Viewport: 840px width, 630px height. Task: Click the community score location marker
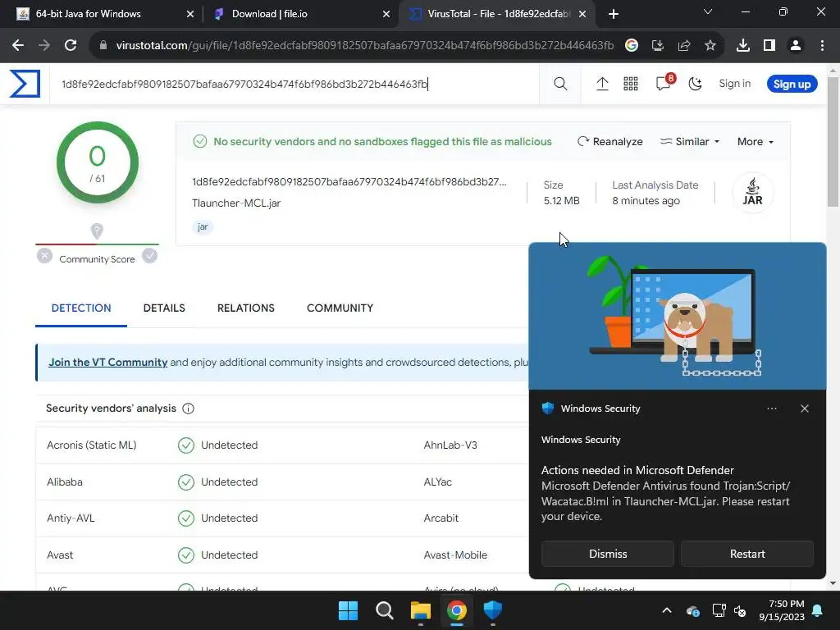pos(97,231)
